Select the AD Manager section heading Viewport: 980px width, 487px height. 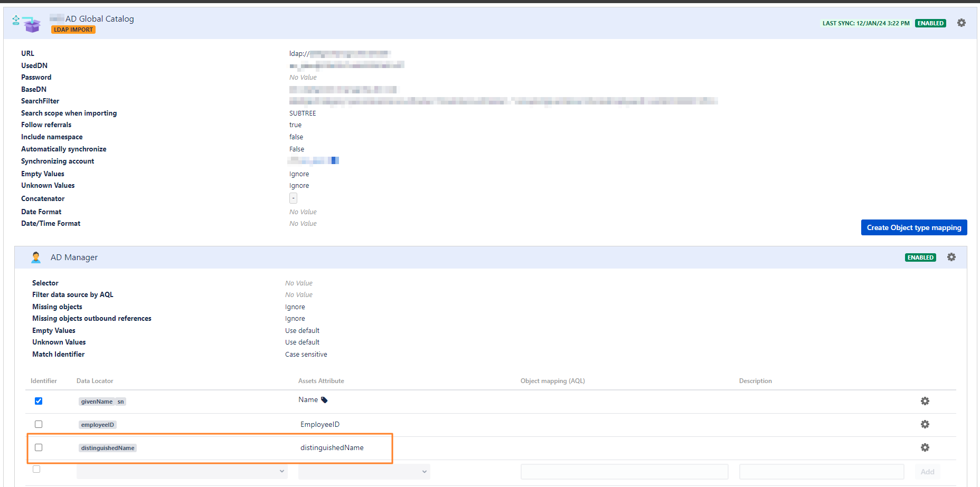[x=73, y=257]
